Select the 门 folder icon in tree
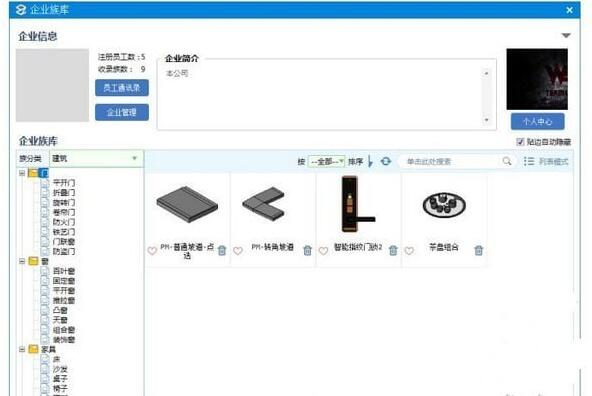The image size is (592, 396). [33, 173]
